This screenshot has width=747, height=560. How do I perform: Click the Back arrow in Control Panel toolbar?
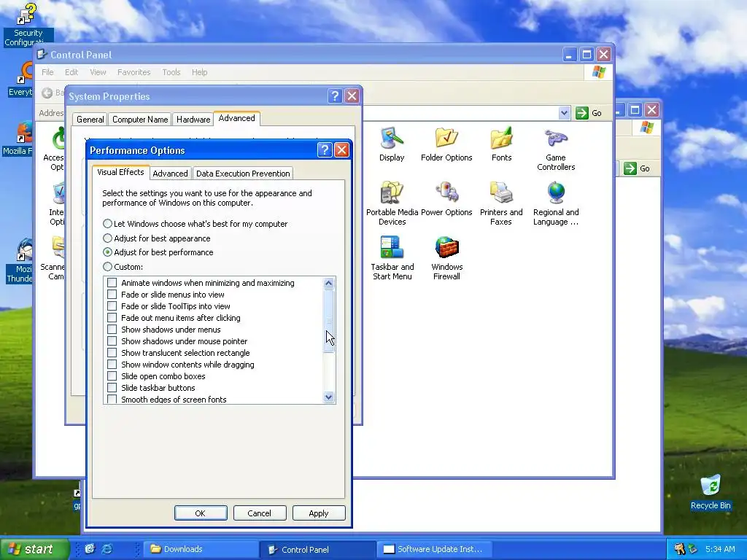pos(47,93)
